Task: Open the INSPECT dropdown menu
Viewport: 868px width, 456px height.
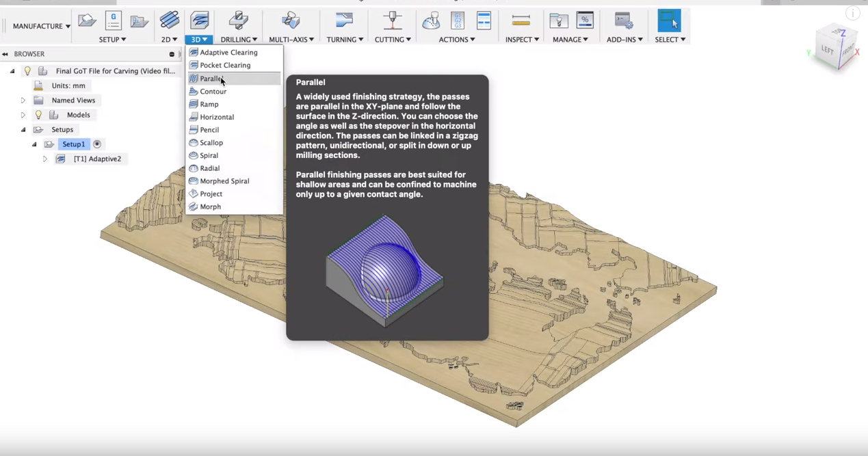Action: 522,40
